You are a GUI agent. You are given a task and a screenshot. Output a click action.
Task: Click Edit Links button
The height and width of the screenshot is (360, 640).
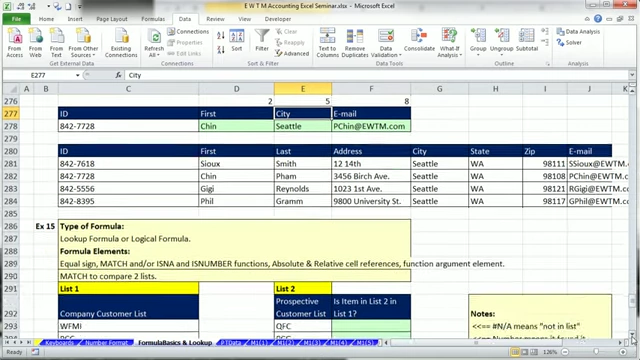pyautogui.click(x=184, y=53)
